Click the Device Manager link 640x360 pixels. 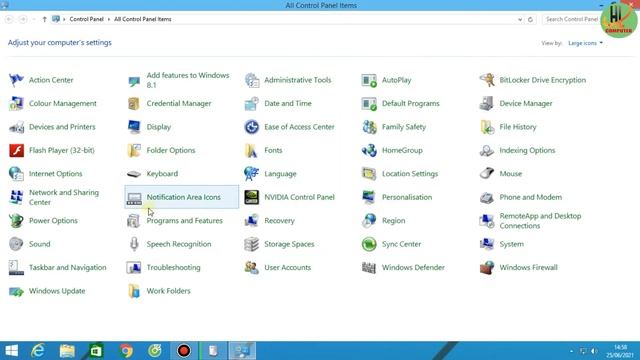[526, 104]
